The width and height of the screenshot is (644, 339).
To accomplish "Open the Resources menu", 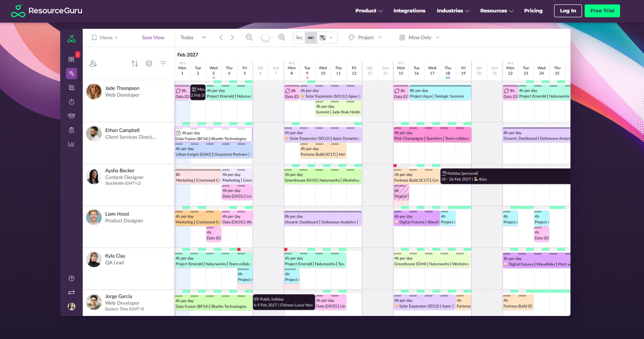I will coord(497,11).
